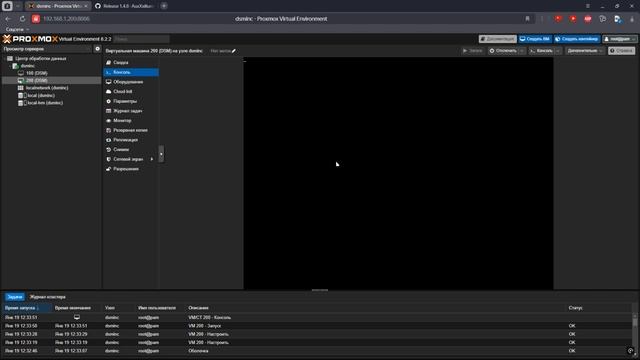The height and width of the screenshot is (360, 640).
Task: Click inside the black VM console screen
Action: [x=398, y=173]
